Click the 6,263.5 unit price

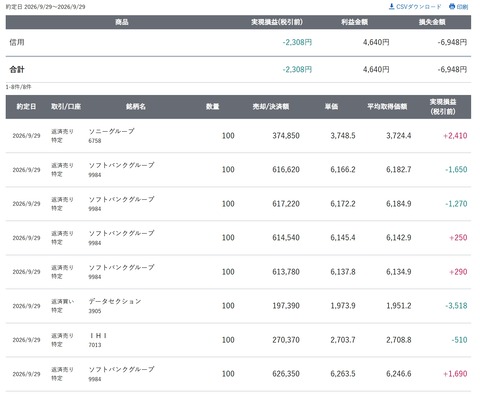343,374
